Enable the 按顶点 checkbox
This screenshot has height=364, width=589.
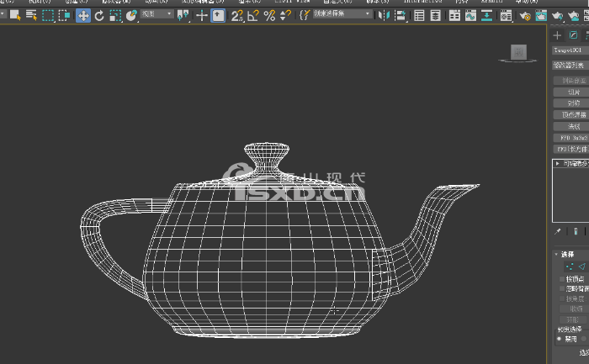point(562,279)
